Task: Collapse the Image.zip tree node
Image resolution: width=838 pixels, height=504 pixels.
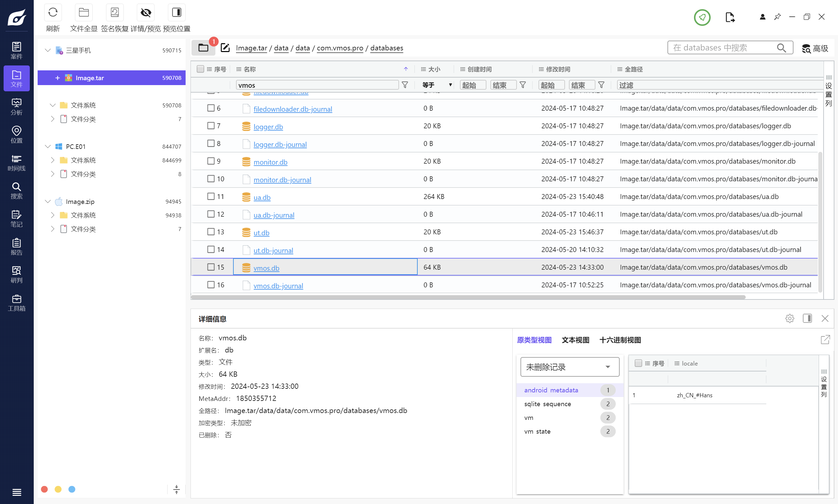Action: 48,201
